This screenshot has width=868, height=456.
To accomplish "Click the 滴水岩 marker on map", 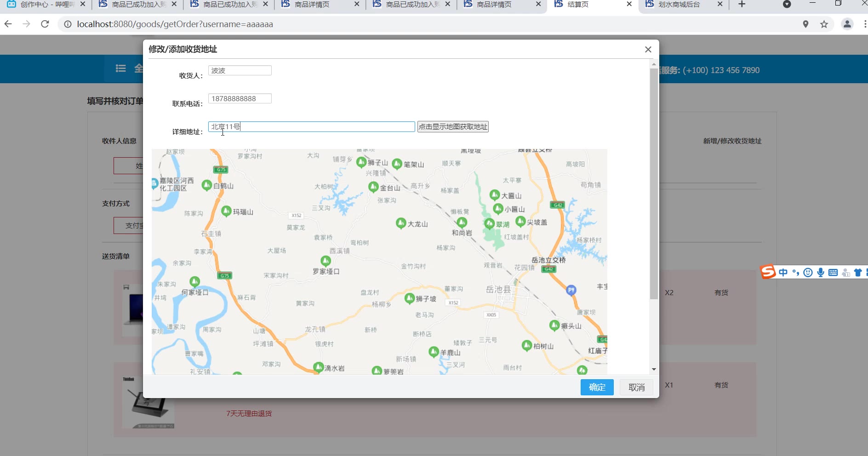I will pyautogui.click(x=319, y=367).
